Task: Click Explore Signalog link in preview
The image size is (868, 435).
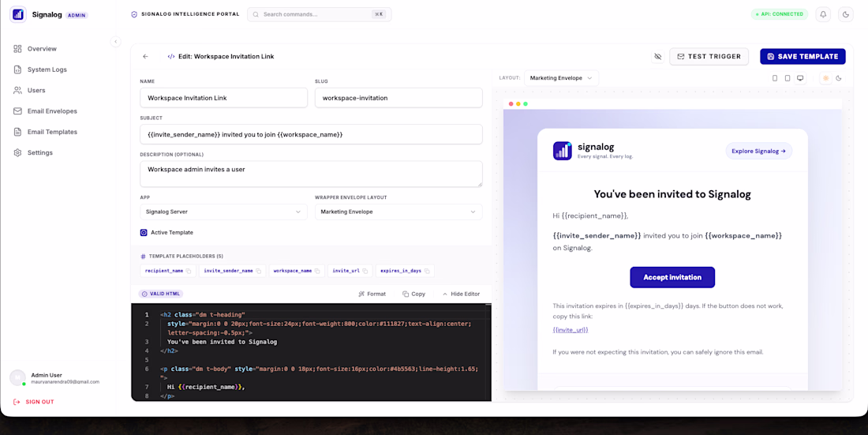Action: pyautogui.click(x=758, y=152)
